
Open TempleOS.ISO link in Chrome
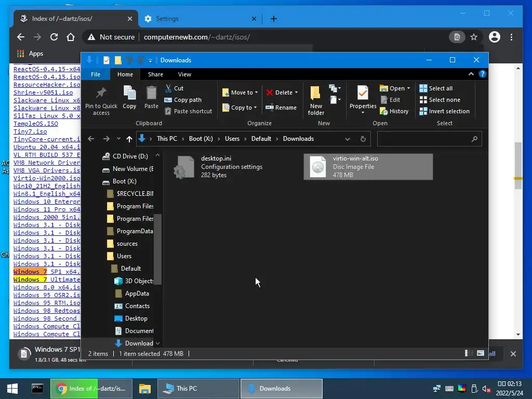point(36,124)
